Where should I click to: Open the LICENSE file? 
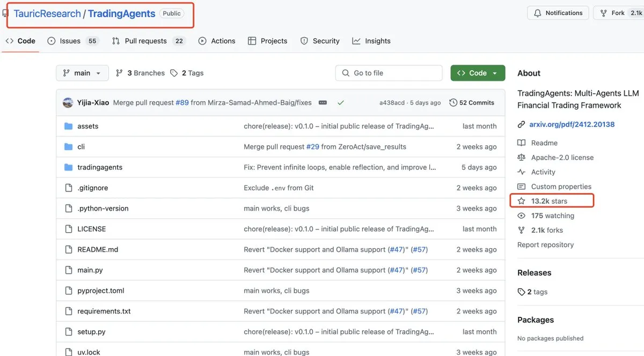pos(92,229)
